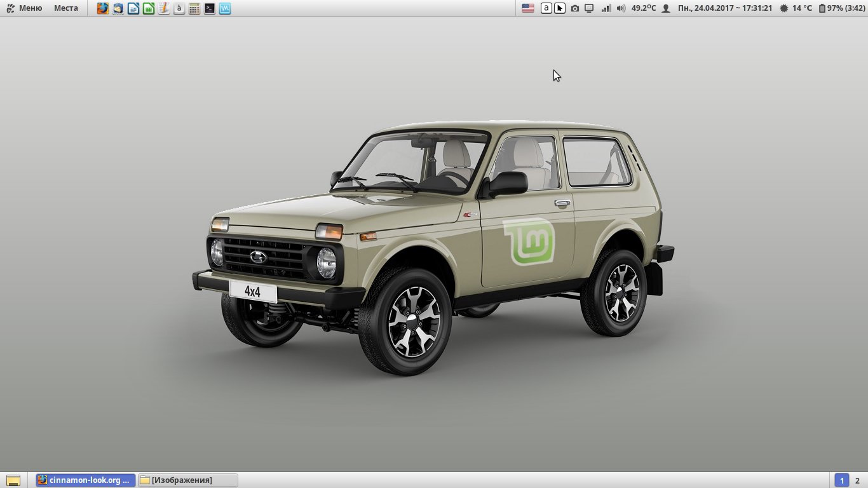
Task: Launch the terminal from the panel
Action: click(x=210, y=8)
